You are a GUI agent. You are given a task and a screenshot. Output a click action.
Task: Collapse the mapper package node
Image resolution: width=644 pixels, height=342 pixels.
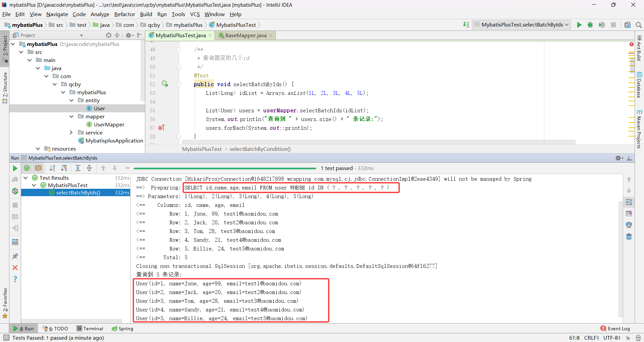[x=71, y=116]
